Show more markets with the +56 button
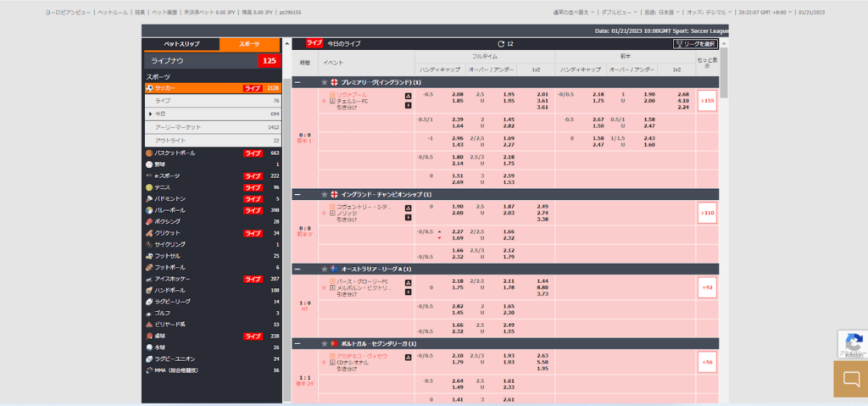Viewport: 868px width, 406px height. [x=707, y=362]
